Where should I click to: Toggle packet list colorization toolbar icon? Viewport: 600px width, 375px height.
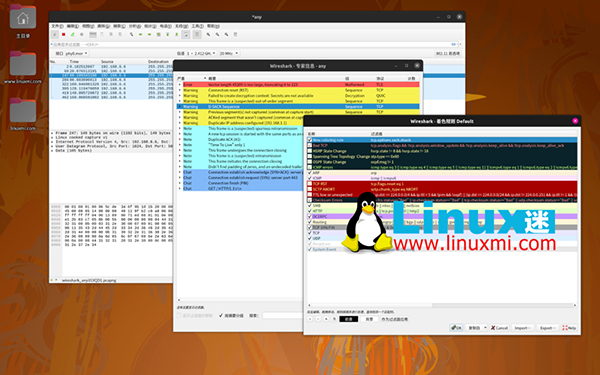[x=197, y=34]
